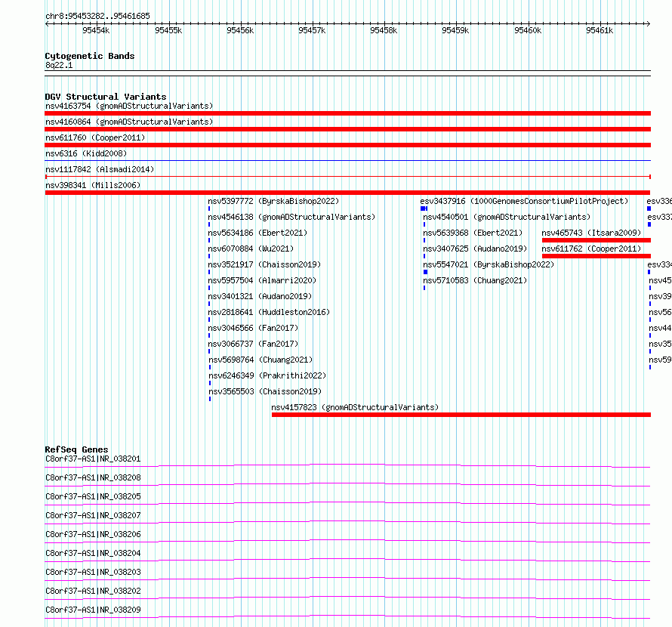Click the Cytogenetic Bands track title

point(90,56)
